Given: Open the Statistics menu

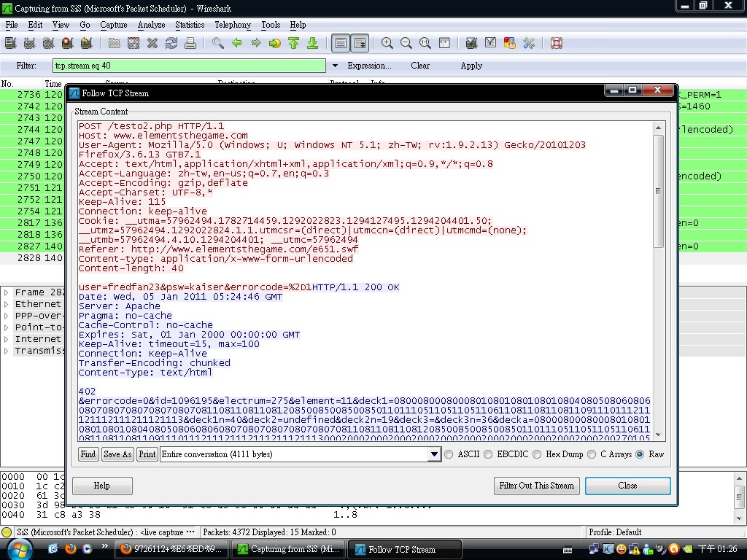Looking at the screenshot, I should 190,25.
